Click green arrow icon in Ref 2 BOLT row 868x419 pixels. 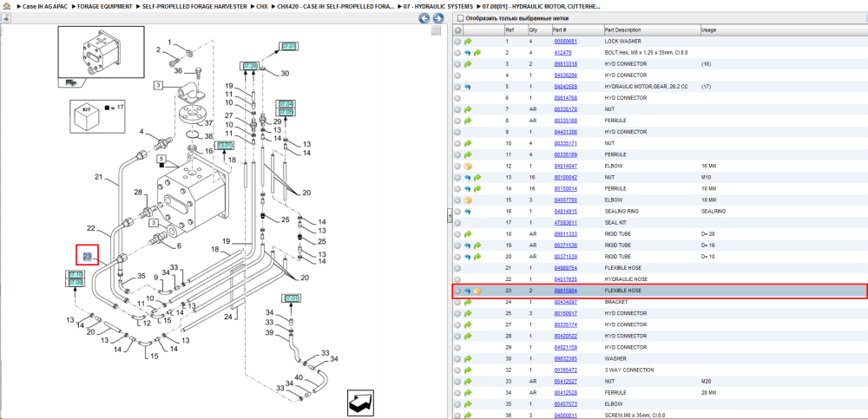477,53
